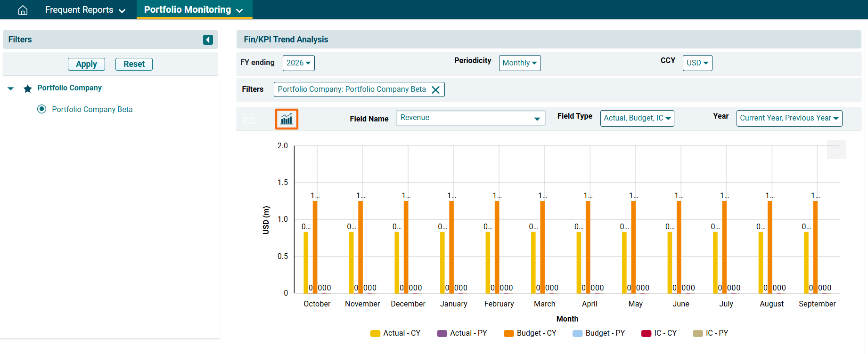Open the Periodicity Monthly dropdown
Image resolution: width=868 pixels, height=354 pixels.
point(519,63)
